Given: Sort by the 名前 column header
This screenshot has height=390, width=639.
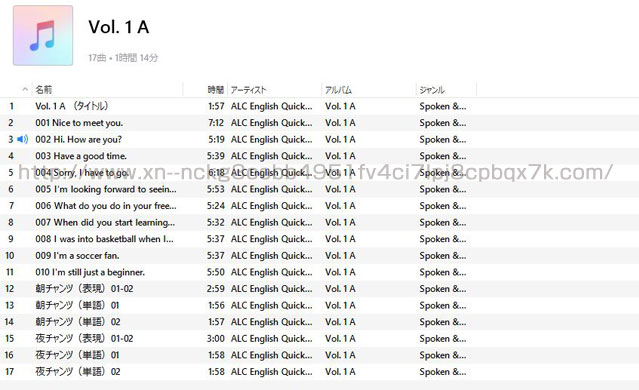Looking at the screenshot, I should 44,89.
